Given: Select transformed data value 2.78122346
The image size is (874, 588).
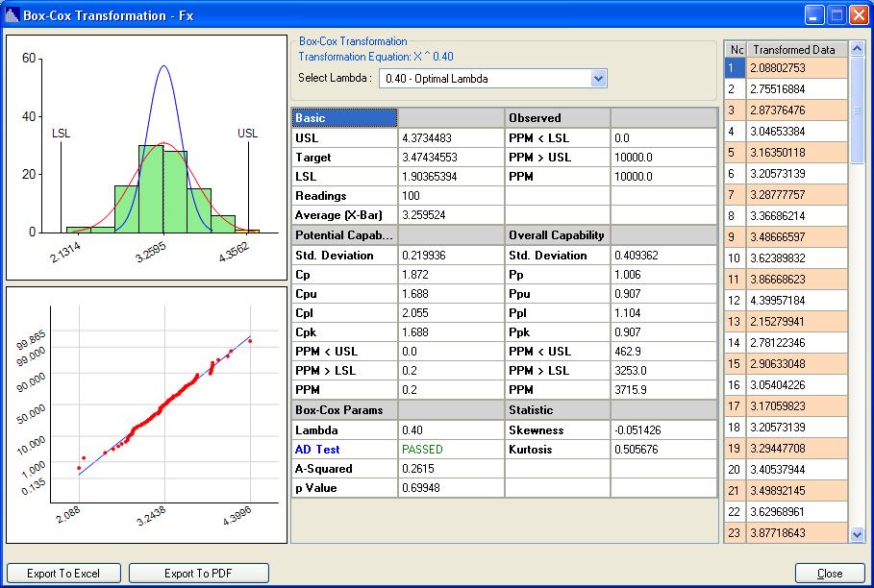Looking at the screenshot, I should point(796,343).
